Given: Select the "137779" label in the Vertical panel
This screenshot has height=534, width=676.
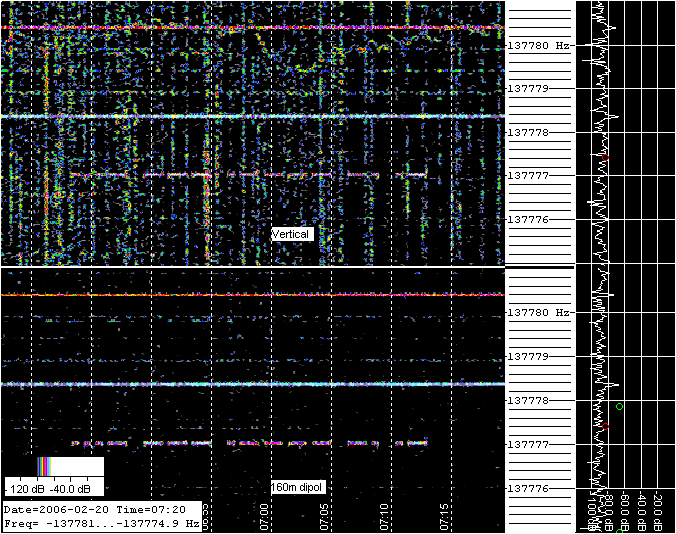Looking at the screenshot, I should click(x=528, y=88).
